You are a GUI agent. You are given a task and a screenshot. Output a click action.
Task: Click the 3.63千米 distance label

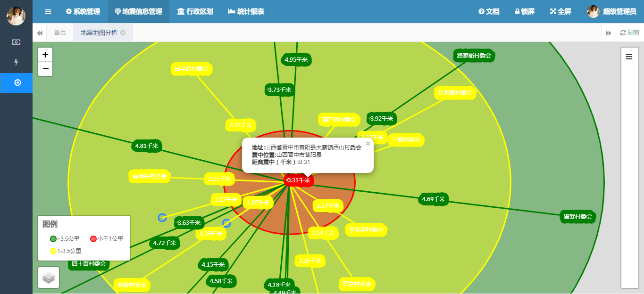[x=189, y=222]
